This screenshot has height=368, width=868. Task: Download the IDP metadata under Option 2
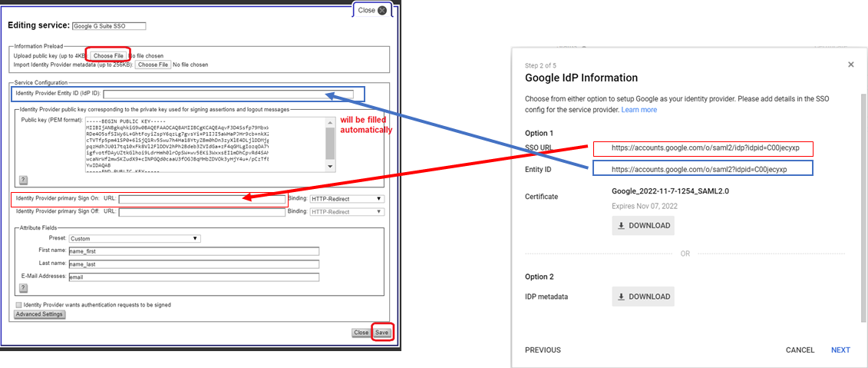pyautogui.click(x=643, y=297)
